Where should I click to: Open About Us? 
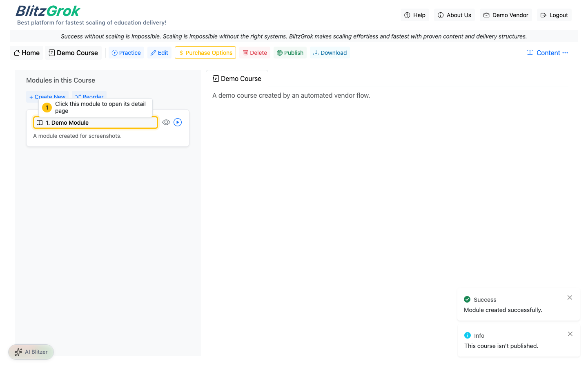click(x=454, y=15)
